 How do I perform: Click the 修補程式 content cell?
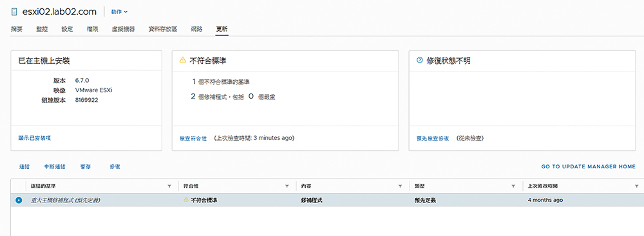[x=312, y=201]
